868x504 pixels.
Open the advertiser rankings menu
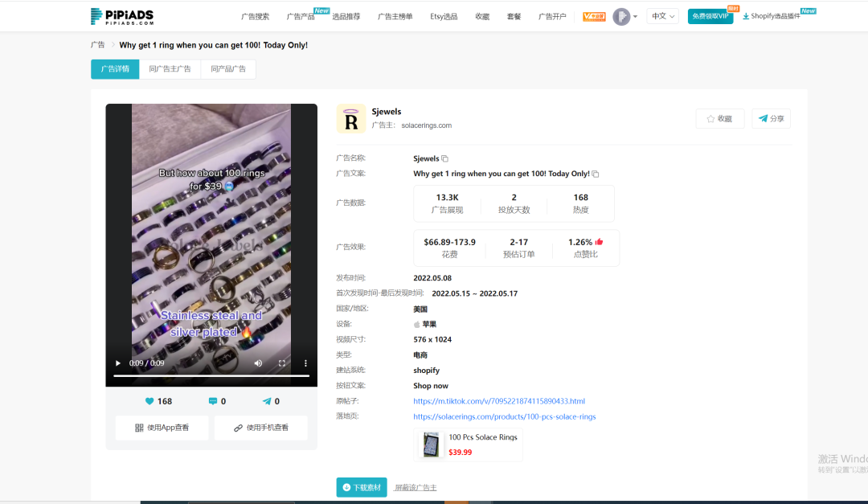(x=395, y=17)
